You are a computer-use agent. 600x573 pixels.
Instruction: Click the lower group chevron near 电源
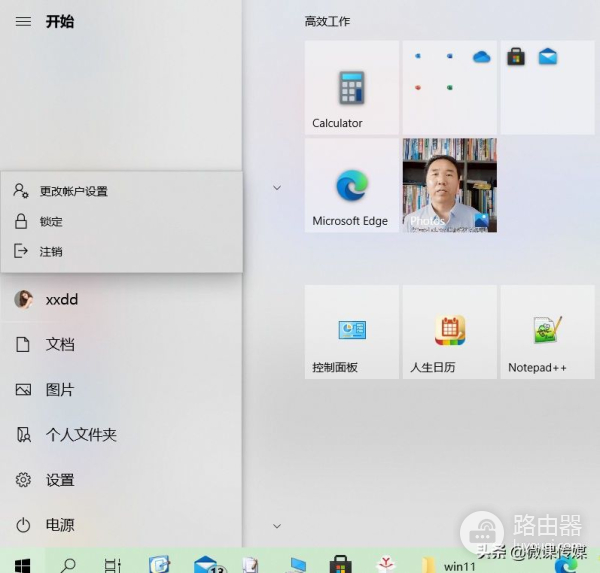pos(277,526)
